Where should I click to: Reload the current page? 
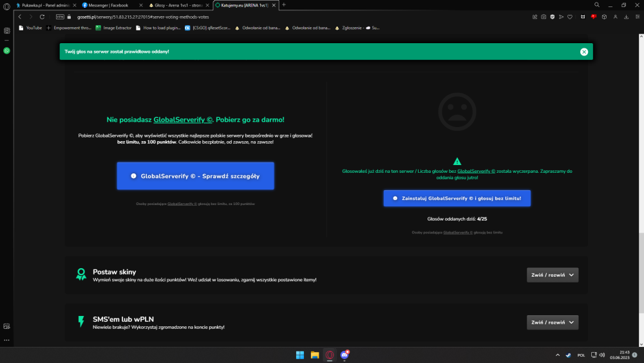42,17
